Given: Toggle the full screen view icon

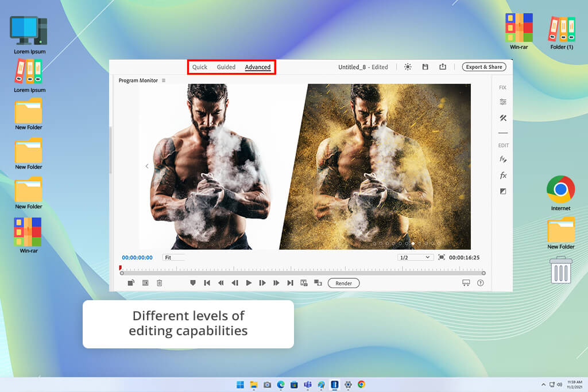Looking at the screenshot, I should pos(442,258).
